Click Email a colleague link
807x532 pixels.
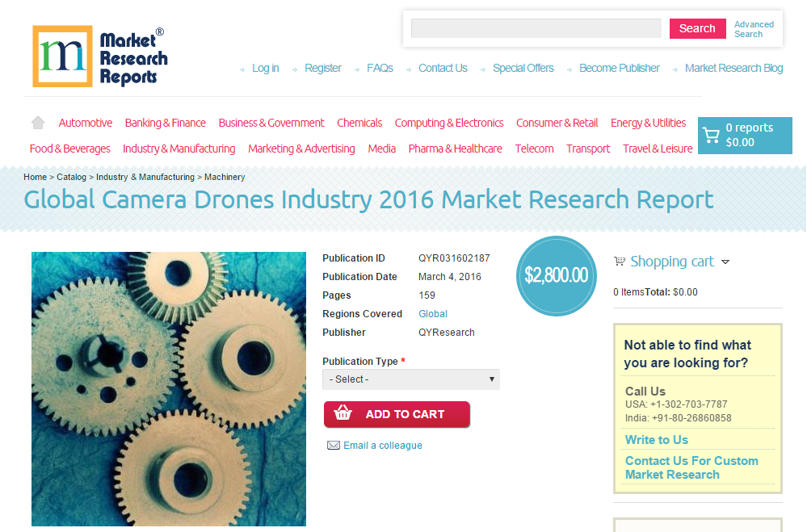click(383, 446)
